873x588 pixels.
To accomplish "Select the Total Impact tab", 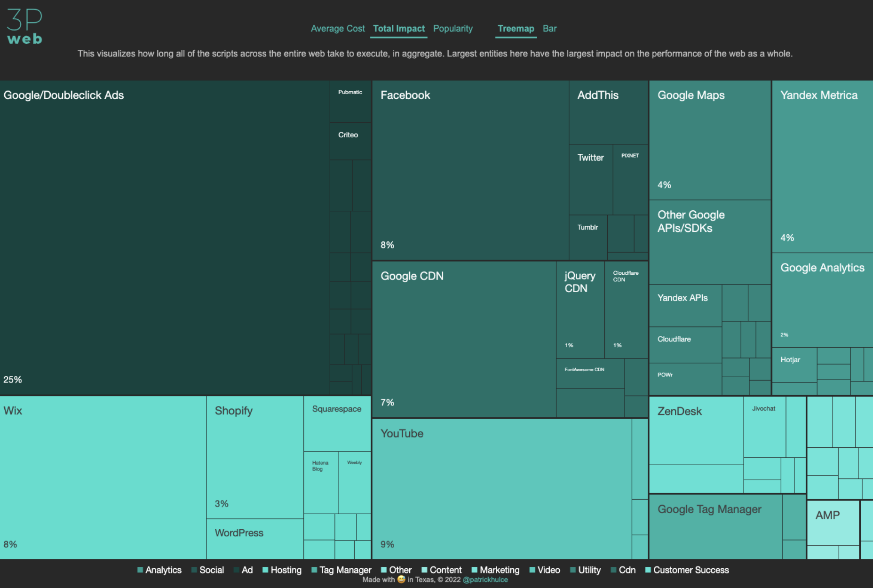I will click(x=399, y=29).
